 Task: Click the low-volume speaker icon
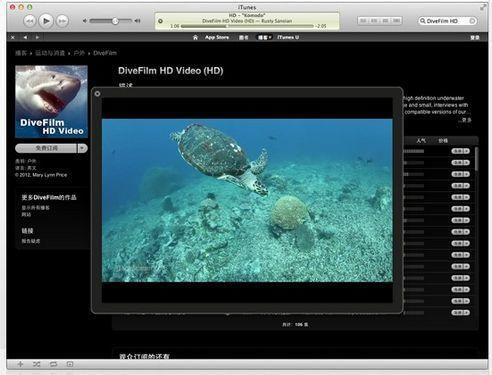tap(85, 21)
